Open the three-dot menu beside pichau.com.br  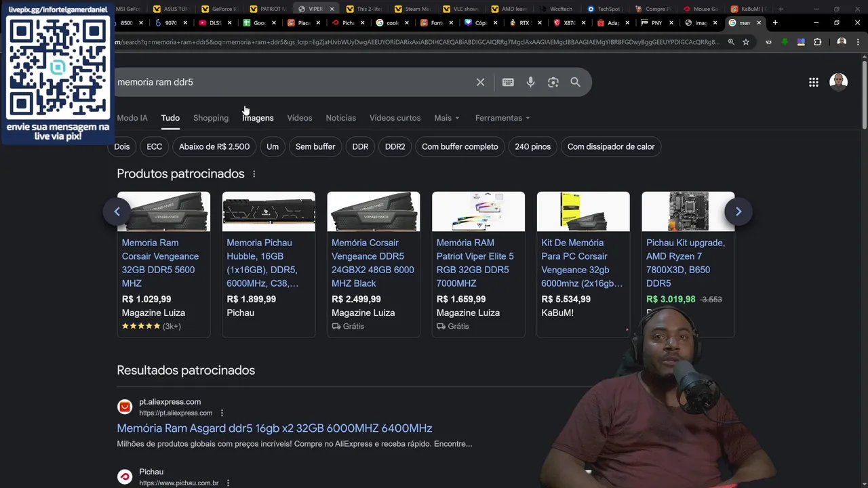tap(228, 483)
